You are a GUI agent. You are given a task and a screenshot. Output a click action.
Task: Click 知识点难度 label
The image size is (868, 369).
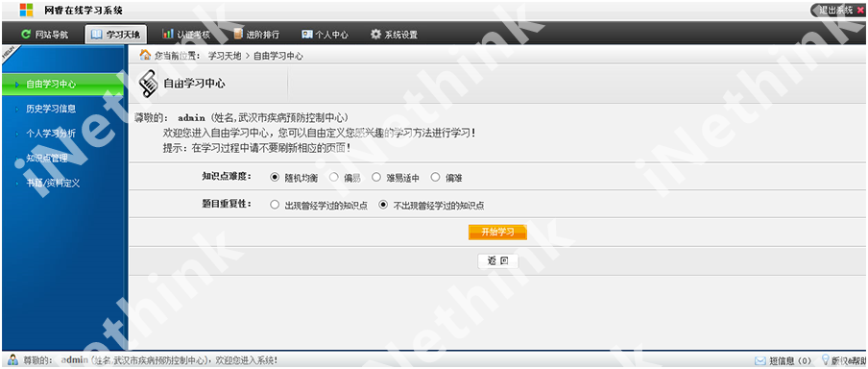pos(227,176)
